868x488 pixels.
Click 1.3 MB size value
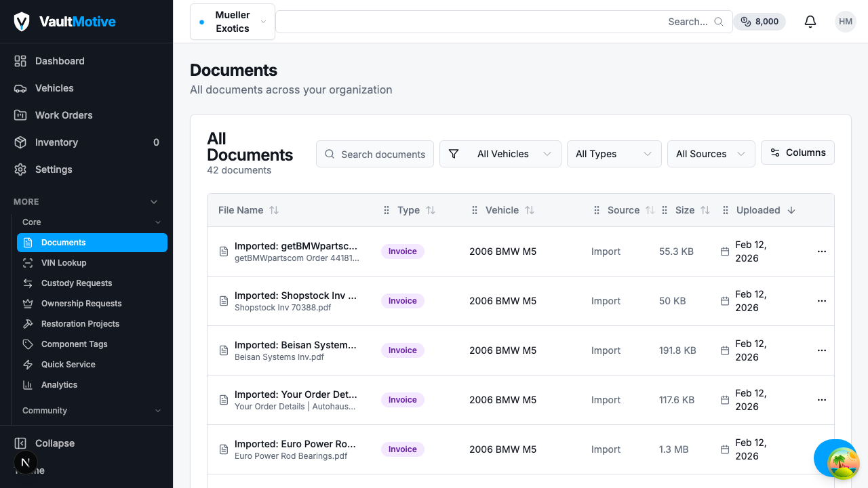[x=673, y=449]
